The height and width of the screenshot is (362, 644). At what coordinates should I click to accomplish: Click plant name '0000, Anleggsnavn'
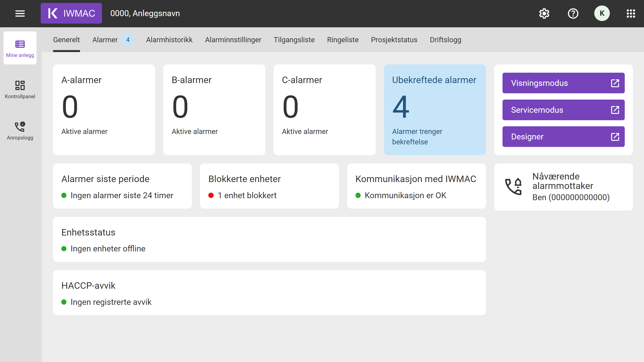[x=145, y=13]
